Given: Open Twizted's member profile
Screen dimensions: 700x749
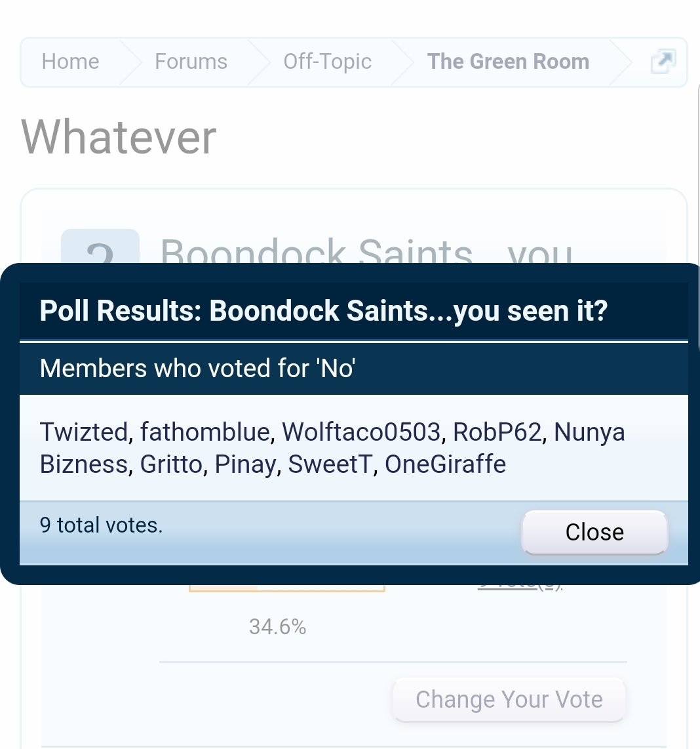Looking at the screenshot, I should pyautogui.click(x=83, y=432).
